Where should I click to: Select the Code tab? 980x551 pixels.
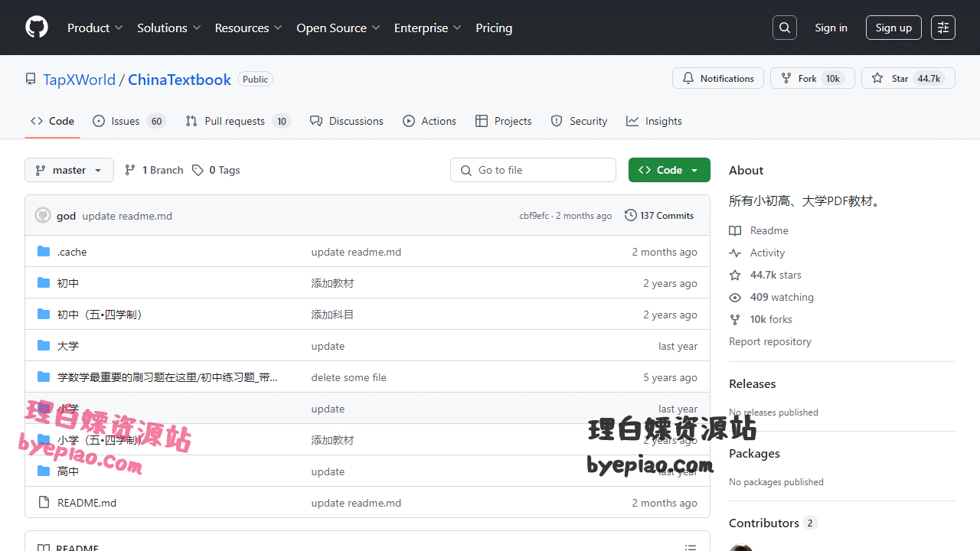pyautogui.click(x=52, y=121)
